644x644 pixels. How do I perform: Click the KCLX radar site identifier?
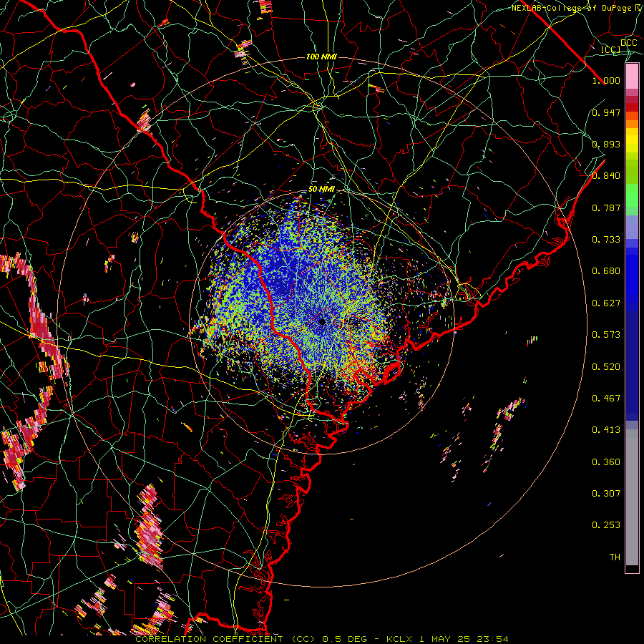click(399, 639)
